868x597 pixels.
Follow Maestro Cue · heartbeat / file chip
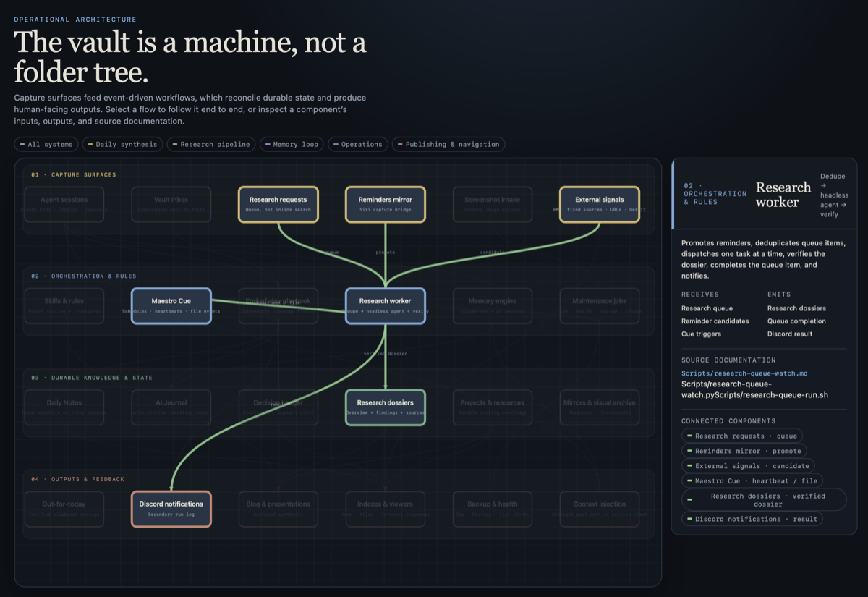coord(752,480)
